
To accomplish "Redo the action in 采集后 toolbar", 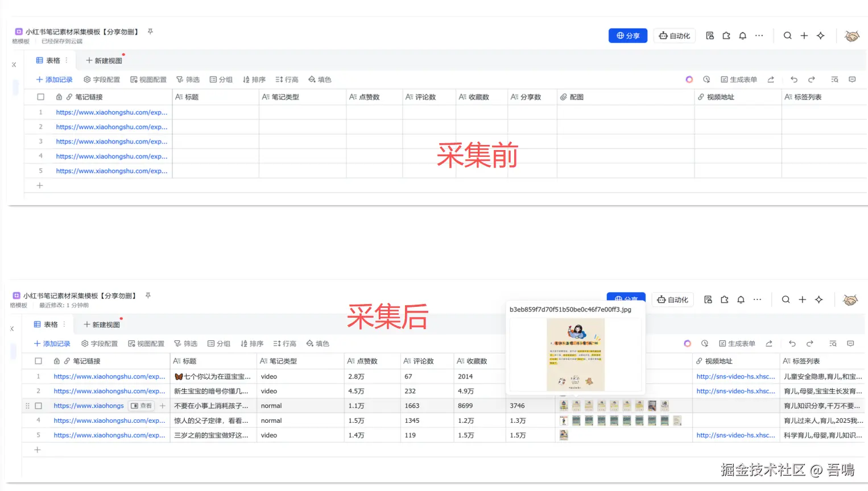I will [810, 344].
